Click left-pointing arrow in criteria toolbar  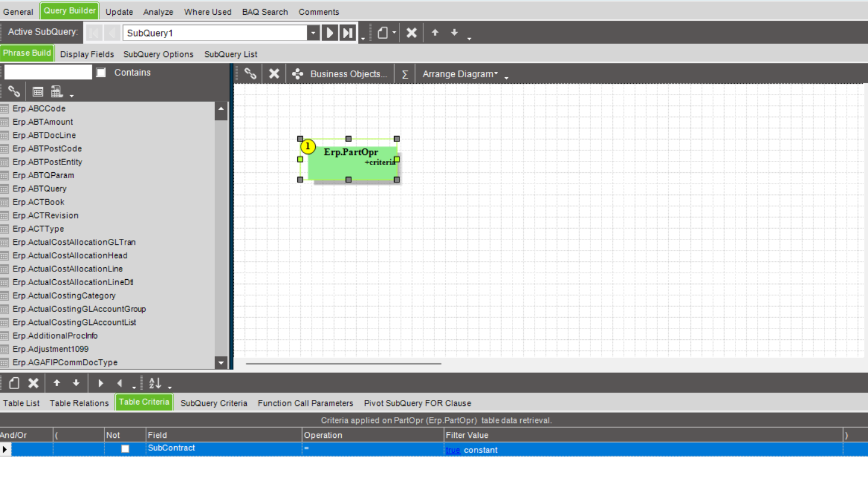tap(119, 383)
